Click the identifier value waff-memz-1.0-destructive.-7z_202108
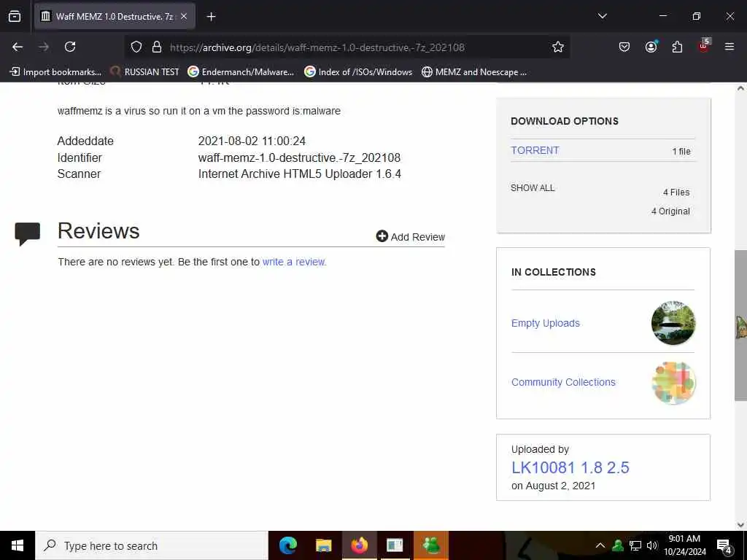Viewport: 747px width, 560px height. tap(299, 157)
